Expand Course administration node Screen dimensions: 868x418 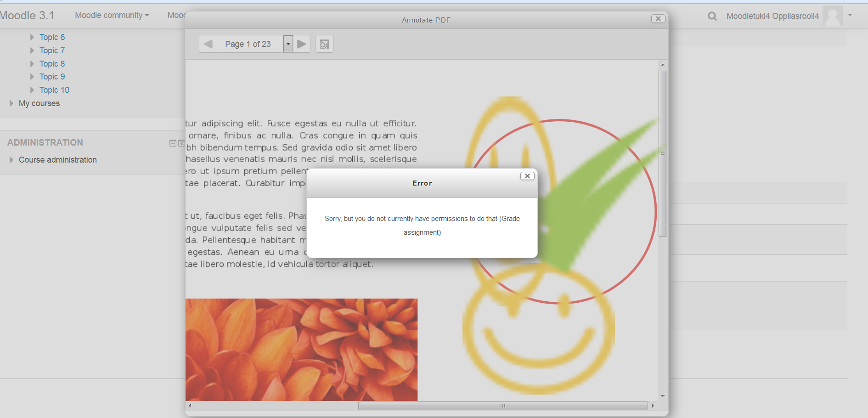click(11, 160)
